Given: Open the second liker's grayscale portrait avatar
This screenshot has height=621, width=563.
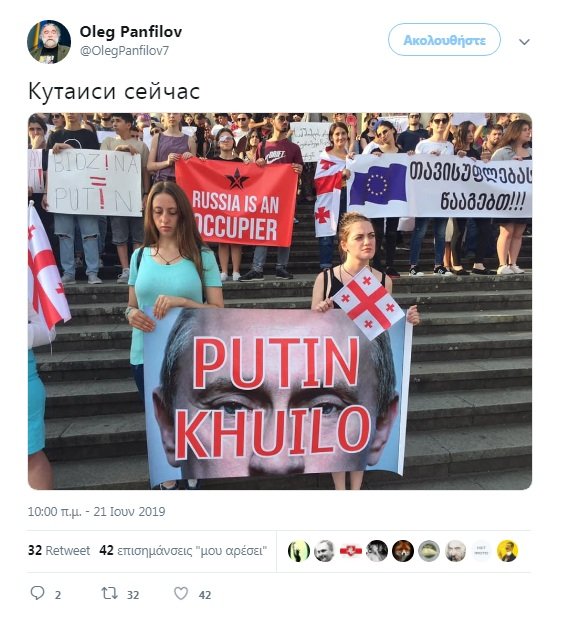Looking at the screenshot, I should 325,551.
